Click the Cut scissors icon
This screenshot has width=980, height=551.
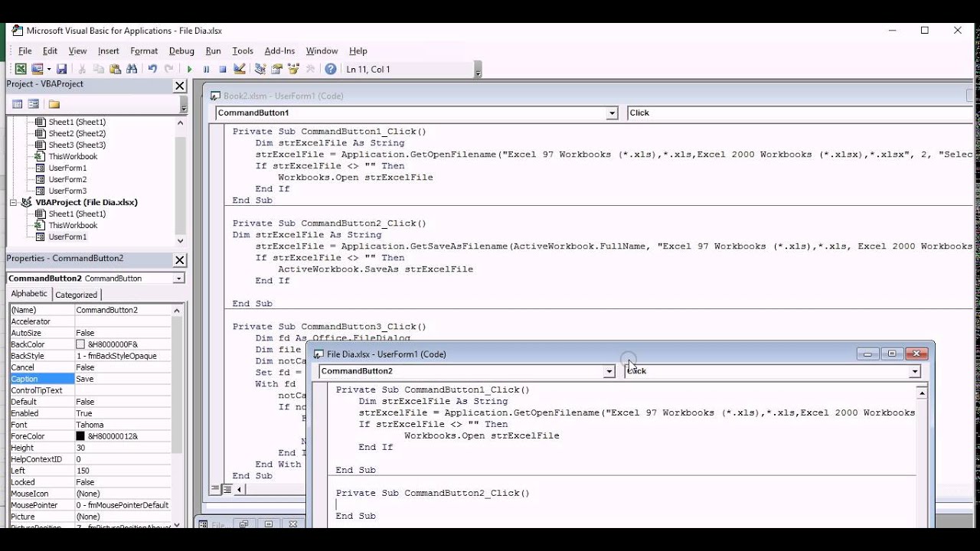coord(82,69)
